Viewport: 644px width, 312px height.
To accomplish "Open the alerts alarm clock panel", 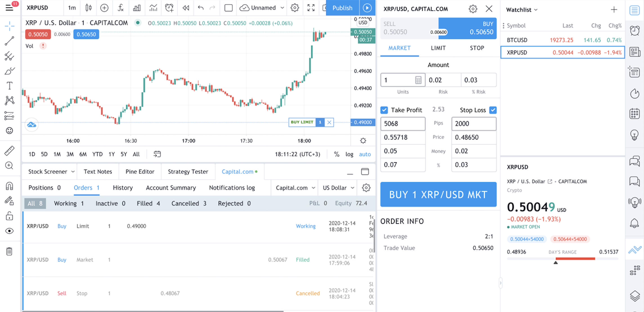I will click(634, 31).
